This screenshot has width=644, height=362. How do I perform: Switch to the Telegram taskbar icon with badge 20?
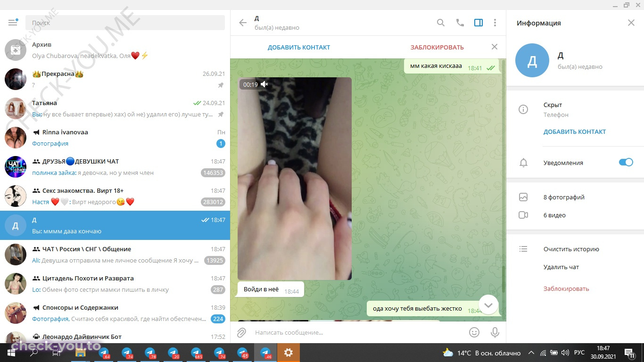coord(173,353)
